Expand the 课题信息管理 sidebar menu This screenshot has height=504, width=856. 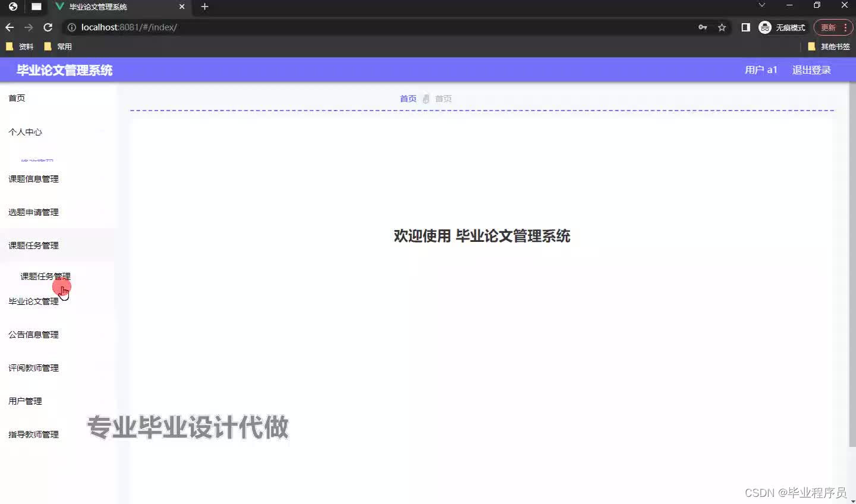click(58, 179)
